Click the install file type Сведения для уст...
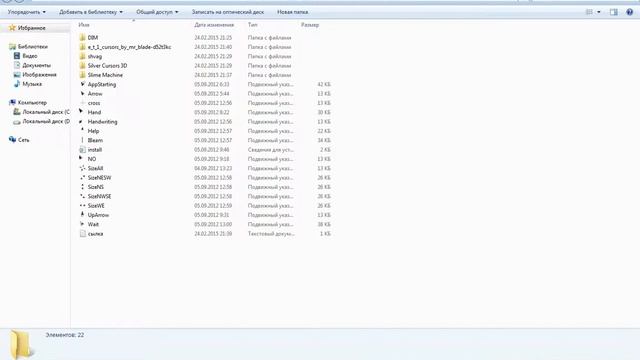This screenshot has height=360, width=640. 271,150
